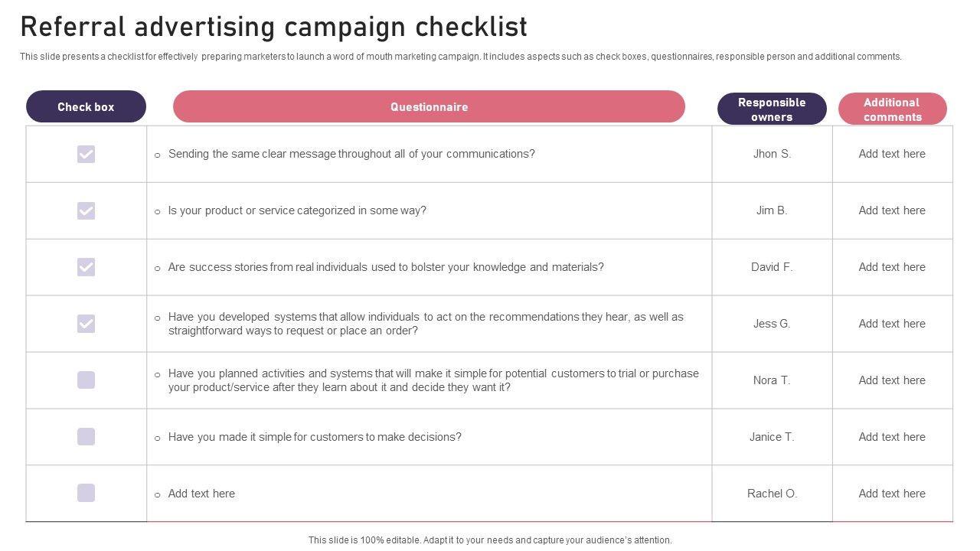The width and height of the screenshot is (980, 551).
Task: Check the last row's empty checkbox
Action: coord(86,493)
